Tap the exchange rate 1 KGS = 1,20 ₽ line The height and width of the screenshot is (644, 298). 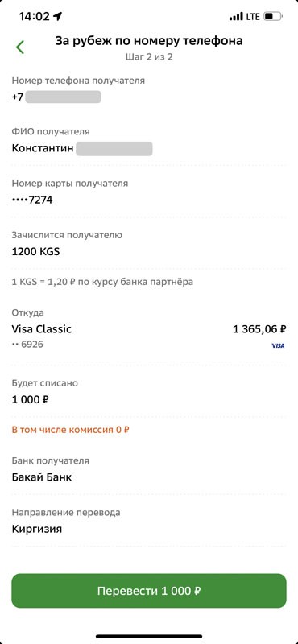coord(102,283)
